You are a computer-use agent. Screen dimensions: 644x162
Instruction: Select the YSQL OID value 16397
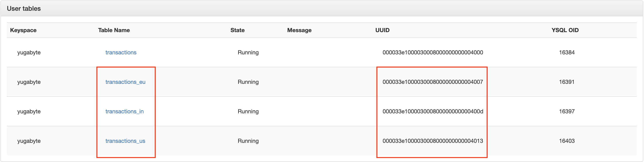[x=566, y=112]
